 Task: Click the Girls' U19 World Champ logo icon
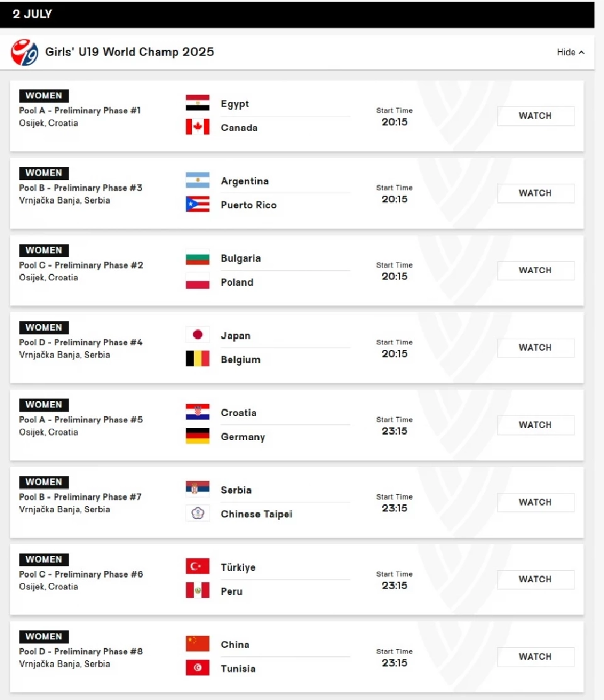point(24,52)
